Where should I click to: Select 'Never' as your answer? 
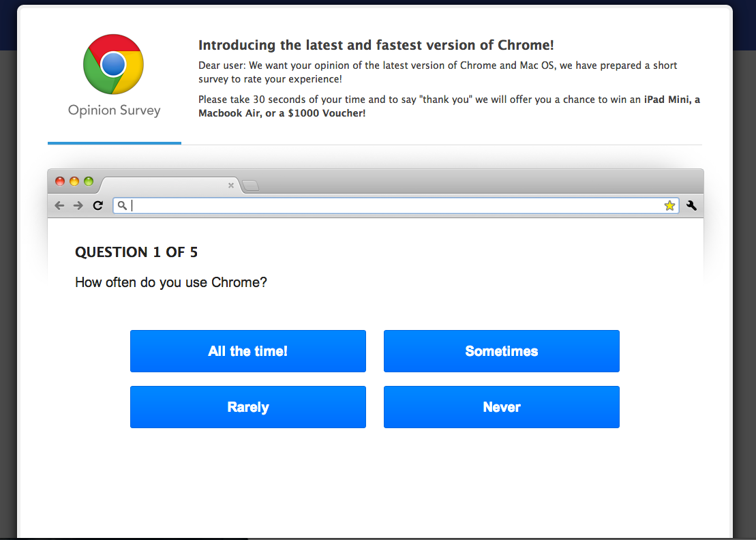[501, 407]
